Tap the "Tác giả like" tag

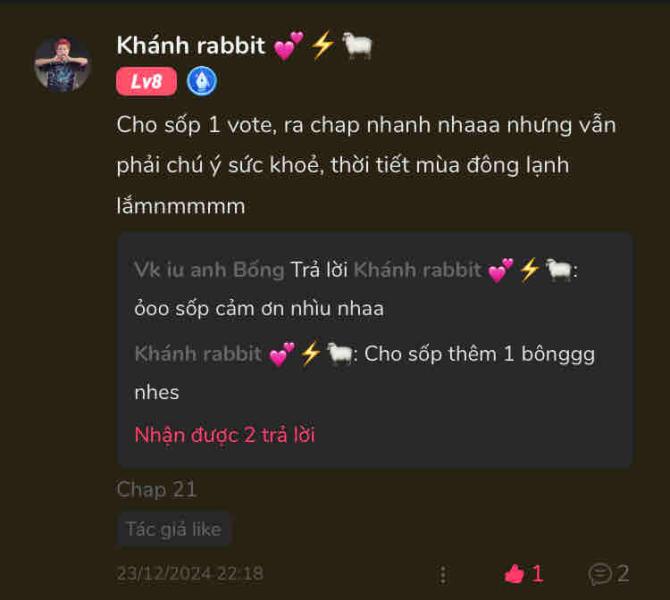coord(173,529)
